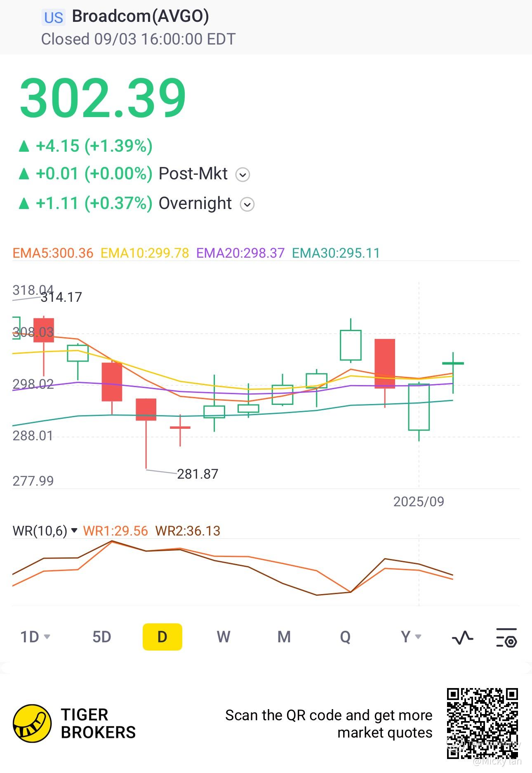Tap the 'Scan the QR code' caption text
Viewport: 532px width, 773px height.
(x=329, y=724)
